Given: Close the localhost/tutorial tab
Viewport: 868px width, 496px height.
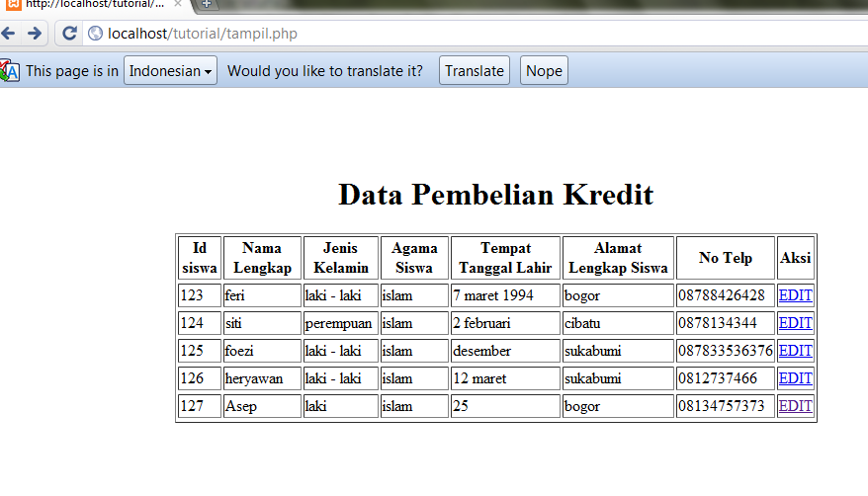Looking at the screenshot, I should [178, 3].
